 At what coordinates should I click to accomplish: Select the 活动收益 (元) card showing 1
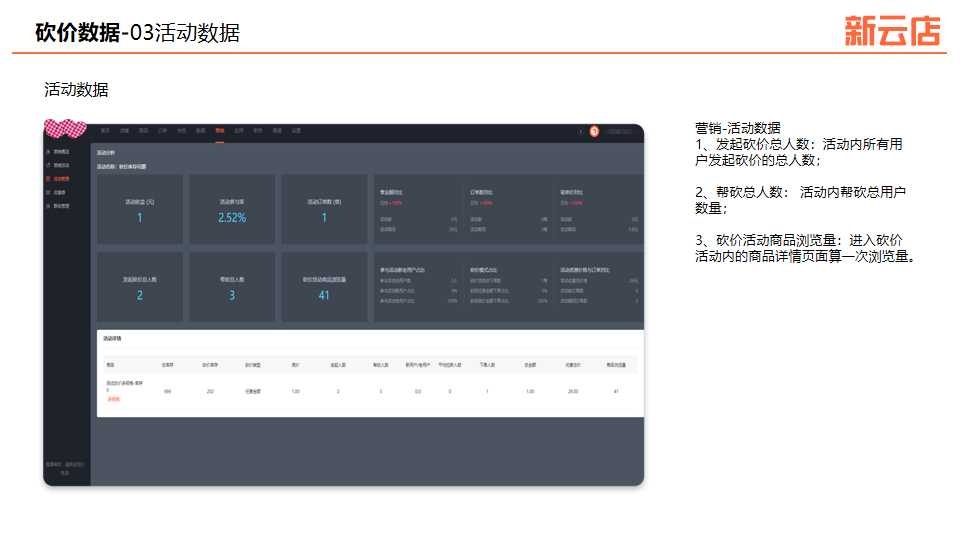pos(140,209)
